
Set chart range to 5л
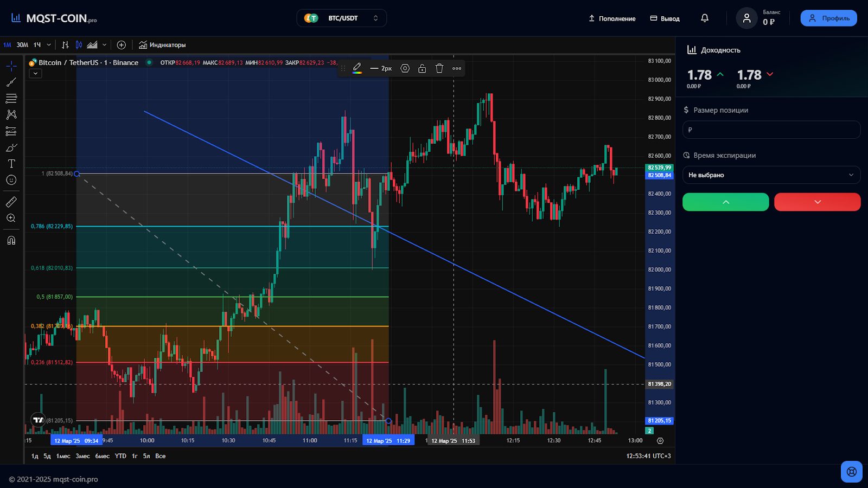(x=146, y=456)
